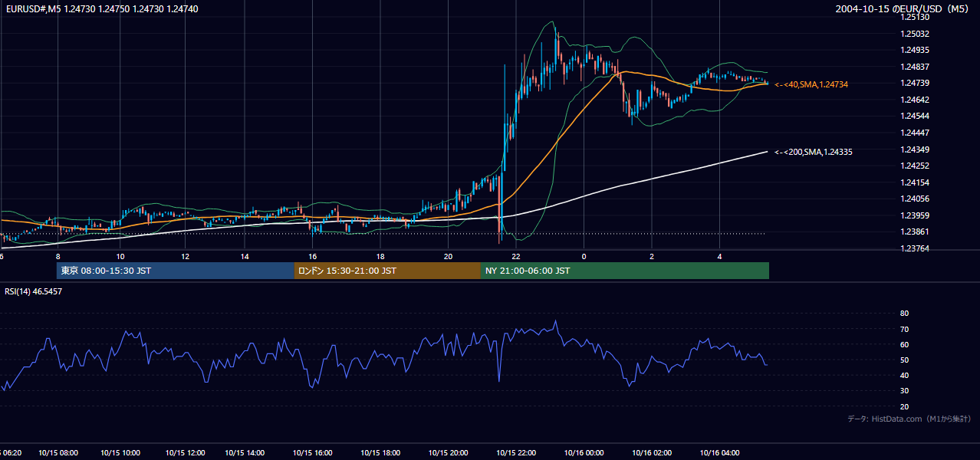
Task: Select the 2004-10-15 EUR/USD (M5) chart title
Action: click(903, 9)
